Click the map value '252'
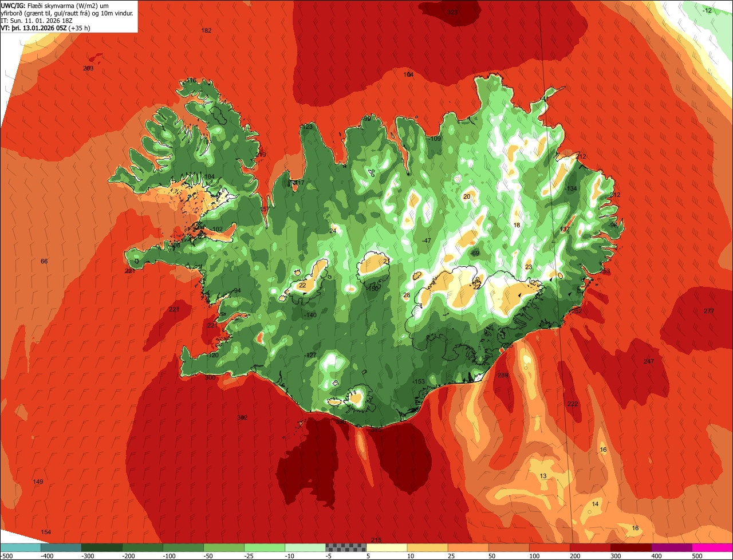This screenshot has width=733, height=560. click(577, 311)
